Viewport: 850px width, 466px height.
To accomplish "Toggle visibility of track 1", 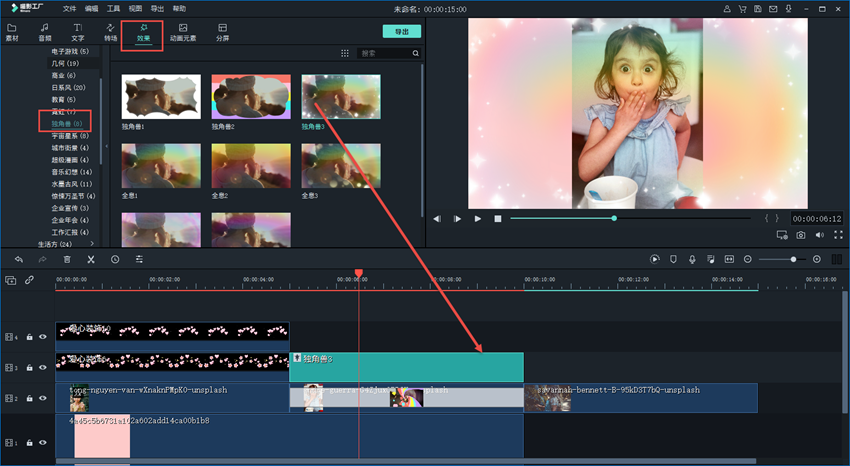I will (x=43, y=442).
